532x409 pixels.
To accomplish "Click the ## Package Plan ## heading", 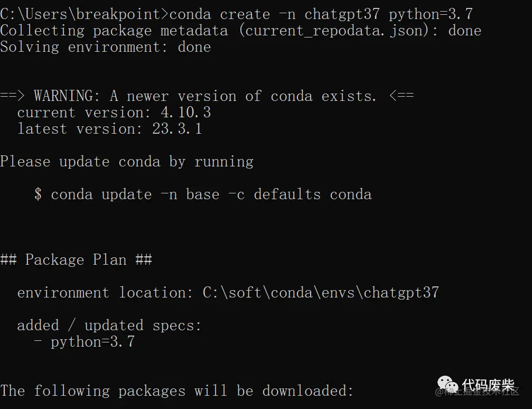I will tap(76, 259).
